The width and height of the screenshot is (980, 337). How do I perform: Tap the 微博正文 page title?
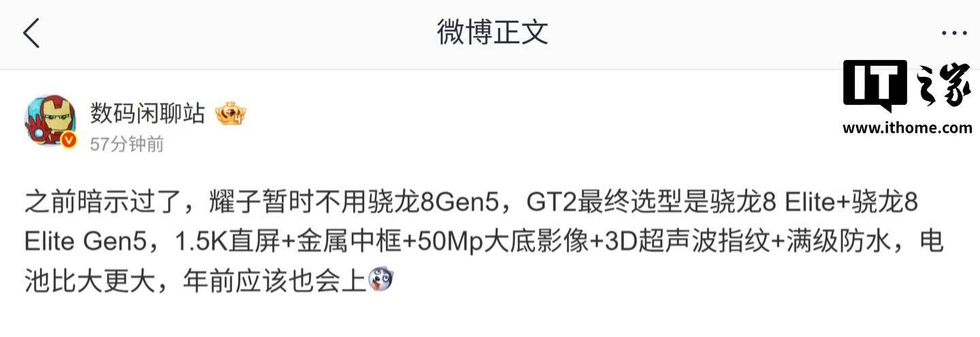pos(493,32)
